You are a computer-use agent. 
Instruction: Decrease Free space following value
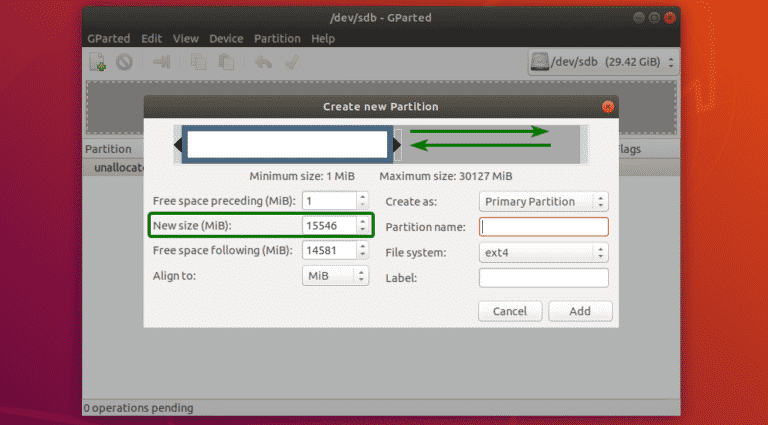coord(362,255)
